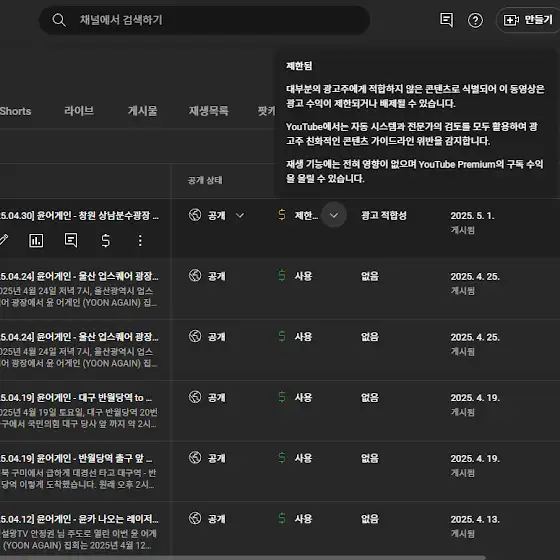Open three-dot options menu for 창원 video
The height and width of the screenshot is (560, 560).
140,241
